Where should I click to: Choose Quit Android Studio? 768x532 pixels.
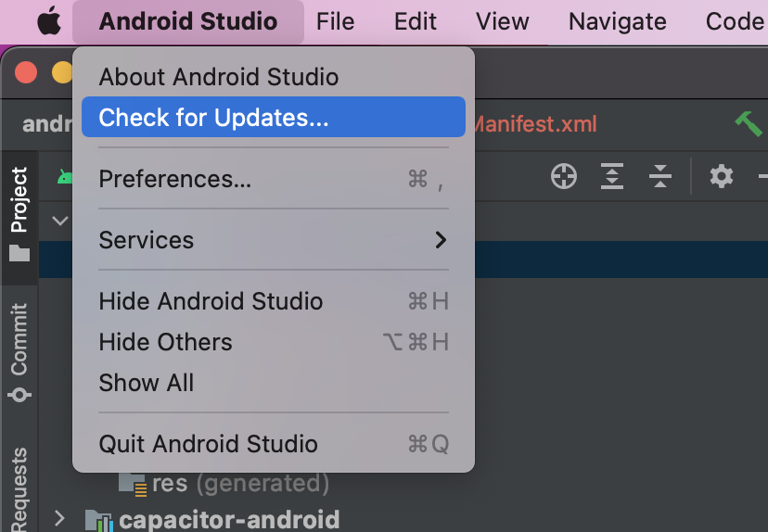tap(208, 444)
